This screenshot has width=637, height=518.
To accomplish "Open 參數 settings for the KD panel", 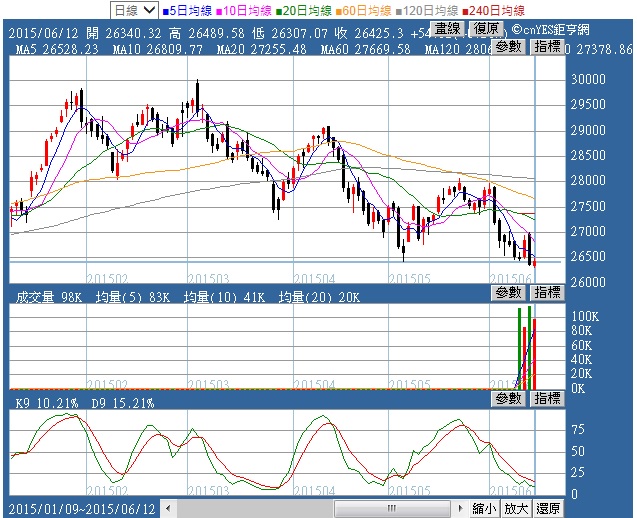I will 508,398.
